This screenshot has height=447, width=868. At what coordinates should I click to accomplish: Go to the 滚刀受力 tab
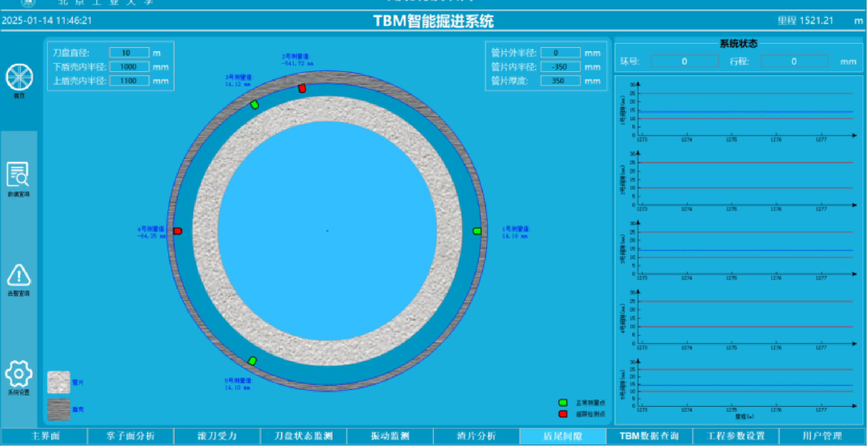click(x=217, y=437)
